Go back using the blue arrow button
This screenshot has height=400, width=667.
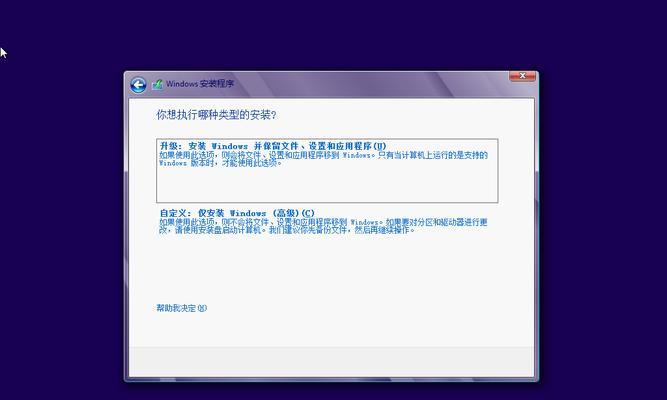tap(138, 85)
